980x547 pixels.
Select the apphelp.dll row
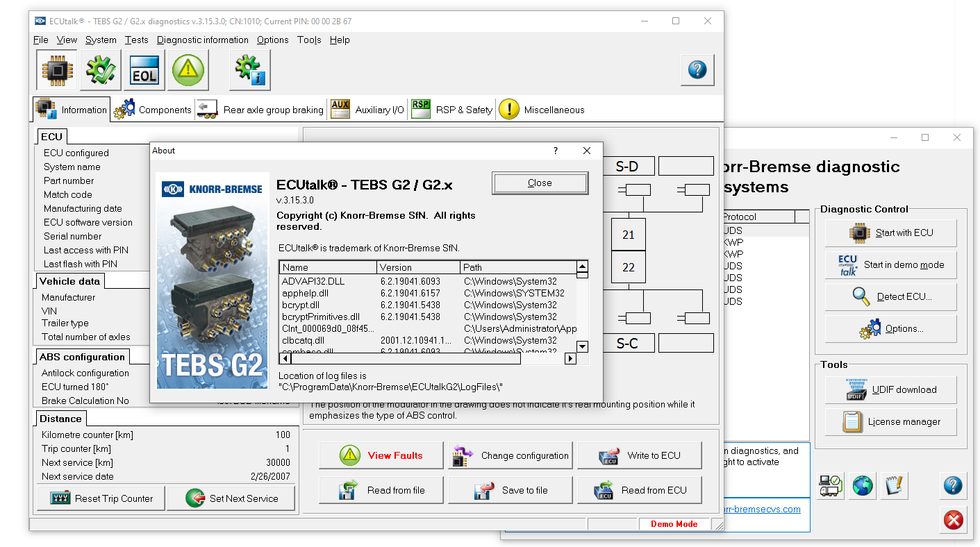428,293
